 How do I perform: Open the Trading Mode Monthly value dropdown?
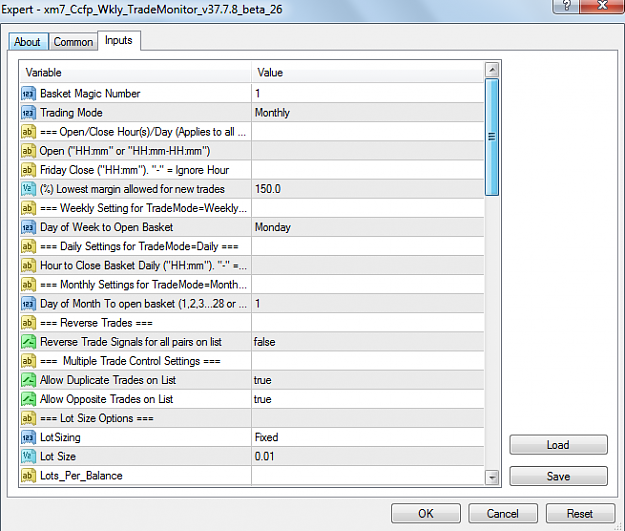[368, 113]
